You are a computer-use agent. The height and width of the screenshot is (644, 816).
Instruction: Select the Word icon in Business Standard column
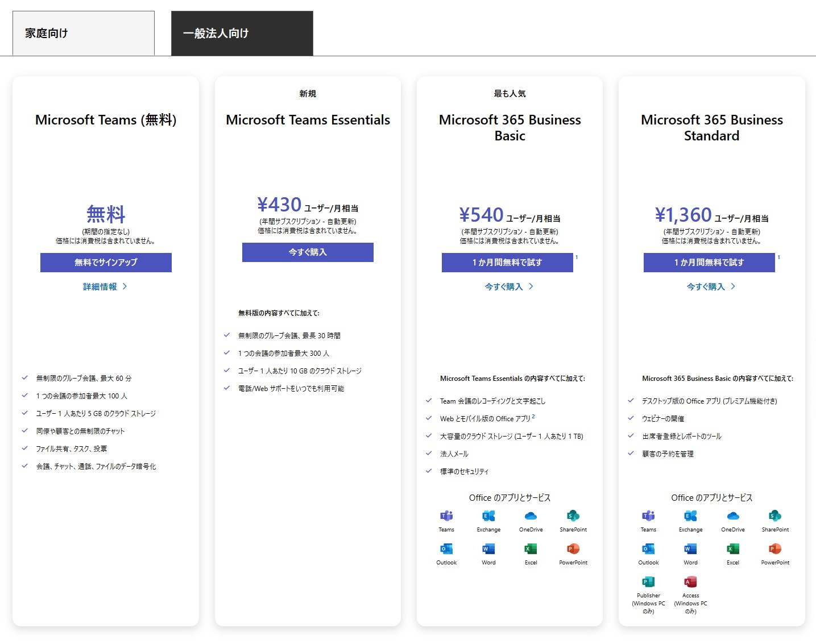pos(690,550)
